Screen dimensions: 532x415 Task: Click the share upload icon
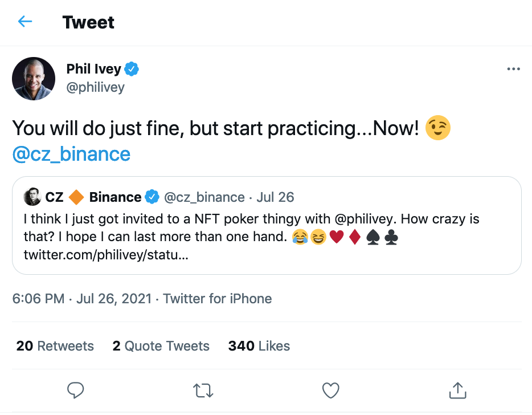[458, 390]
